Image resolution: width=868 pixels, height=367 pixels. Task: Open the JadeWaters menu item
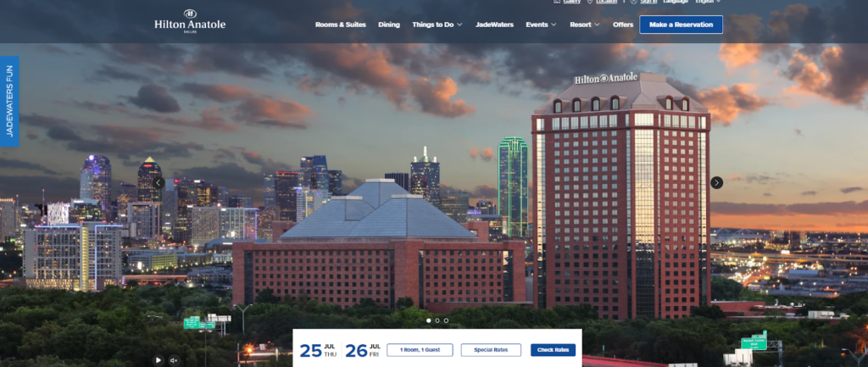point(494,25)
